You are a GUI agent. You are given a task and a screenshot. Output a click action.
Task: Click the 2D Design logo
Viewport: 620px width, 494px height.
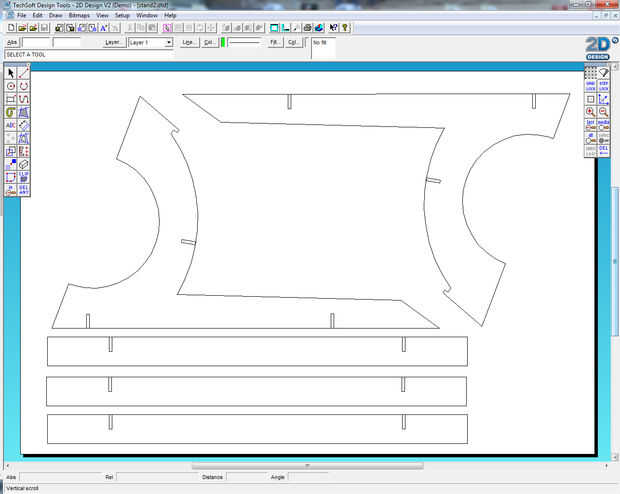[x=599, y=48]
